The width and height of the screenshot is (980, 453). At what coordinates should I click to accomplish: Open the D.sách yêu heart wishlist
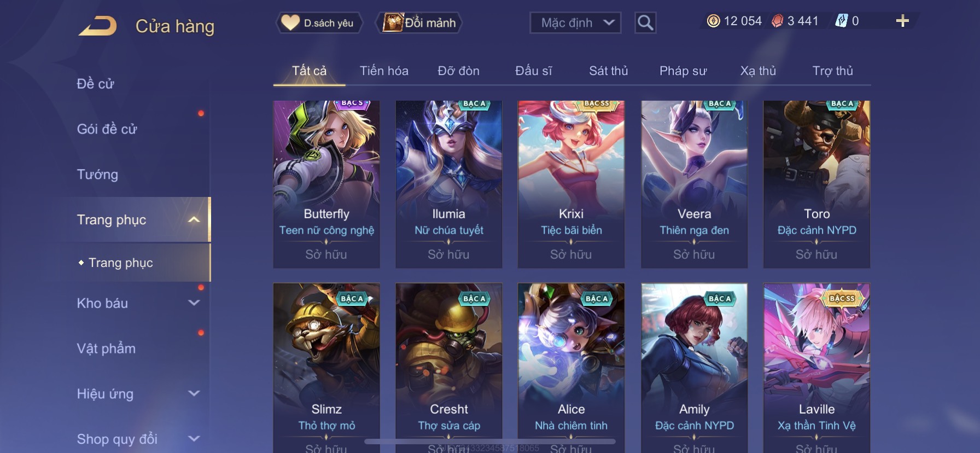click(318, 22)
